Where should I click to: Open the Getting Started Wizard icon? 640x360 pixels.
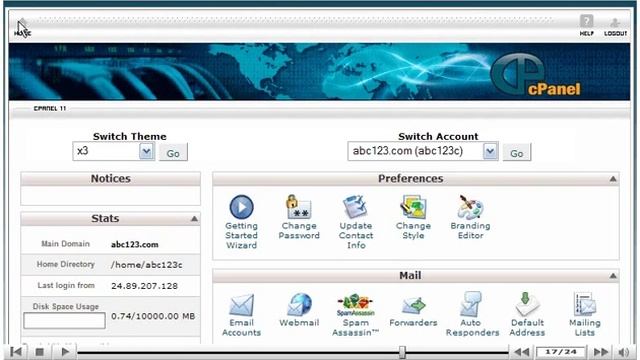[x=241, y=207]
